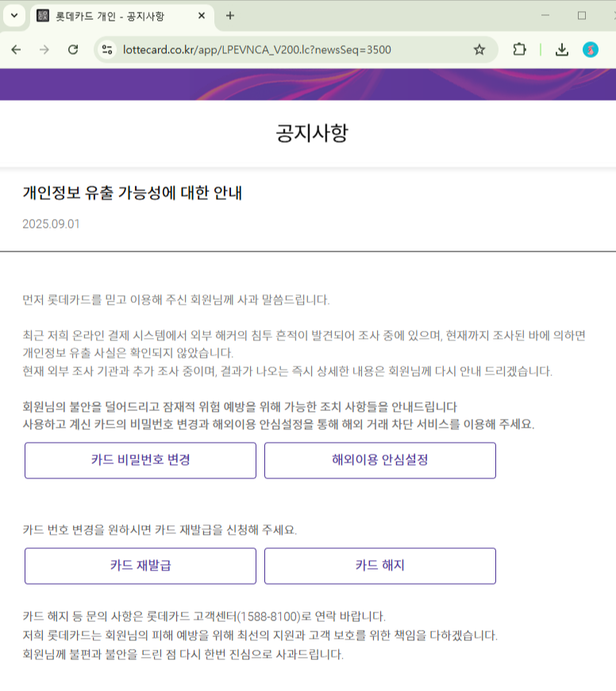616x691 pixels.
Task: Click the 카드 재발급 button
Action: pos(141,566)
